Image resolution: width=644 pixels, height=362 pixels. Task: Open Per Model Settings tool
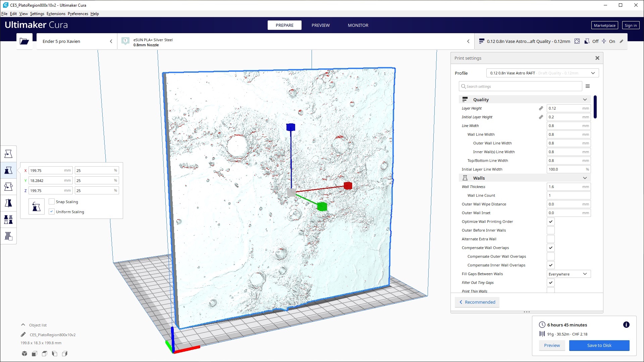(x=8, y=220)
